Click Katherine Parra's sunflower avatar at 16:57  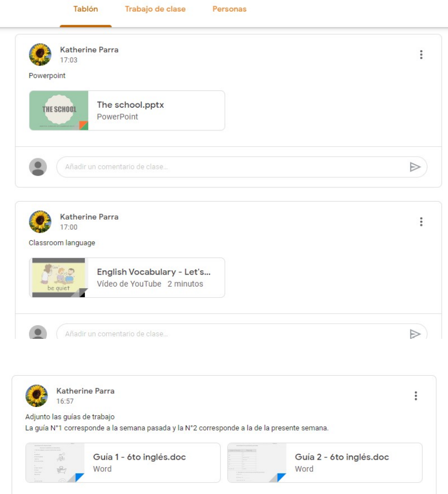[x=36, y=396]
